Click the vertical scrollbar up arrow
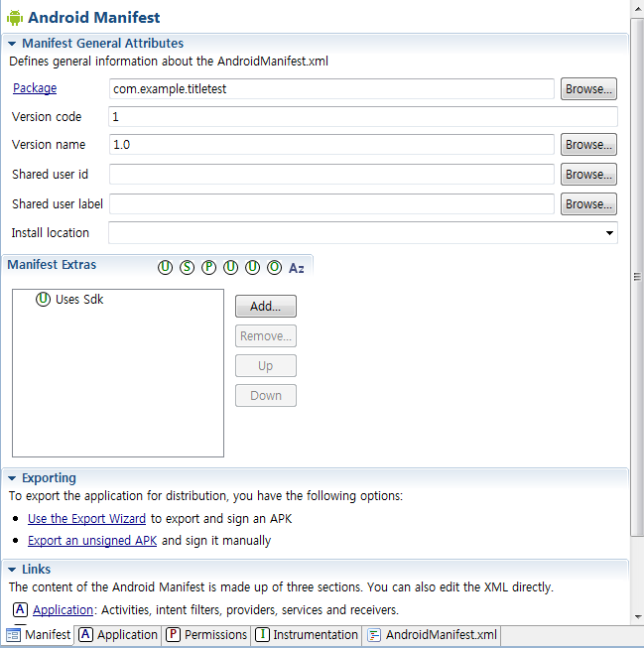 click(638, 8)
